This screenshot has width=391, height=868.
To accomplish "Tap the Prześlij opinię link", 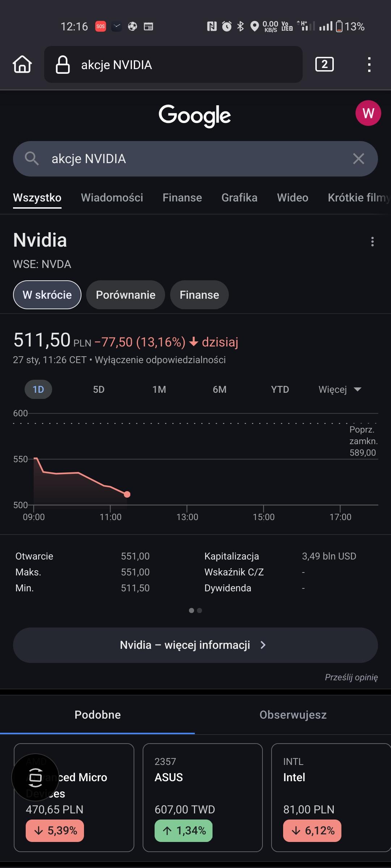I will coord(351,677).
